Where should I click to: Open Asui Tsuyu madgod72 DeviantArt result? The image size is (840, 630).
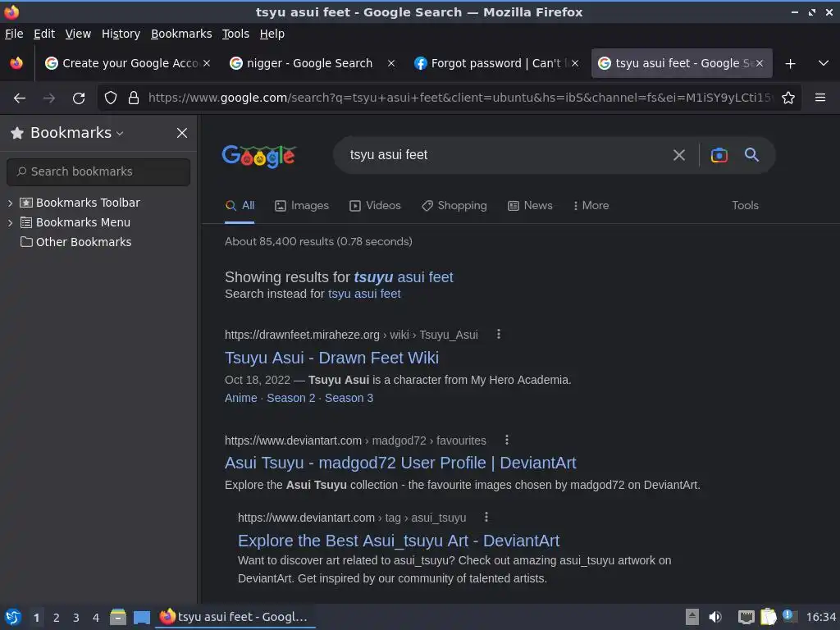tap(400, 463)
